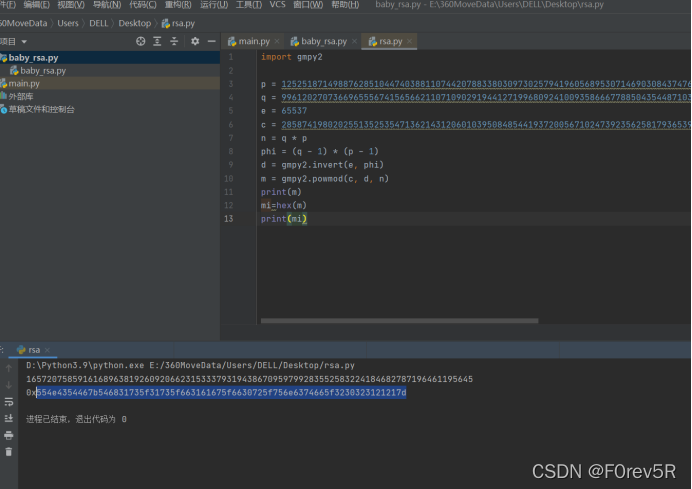Open the 重构(R) menu
692x489 pixels.
point(178,5)
